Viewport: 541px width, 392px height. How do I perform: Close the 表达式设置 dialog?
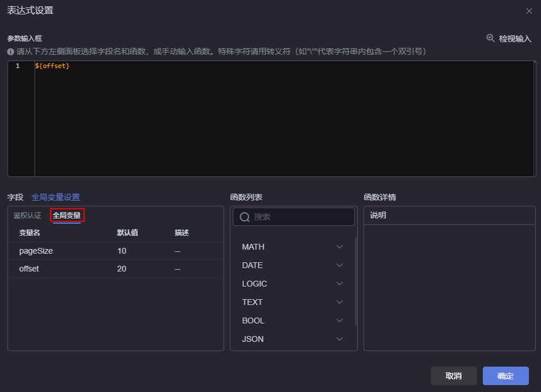pos(529,11)
